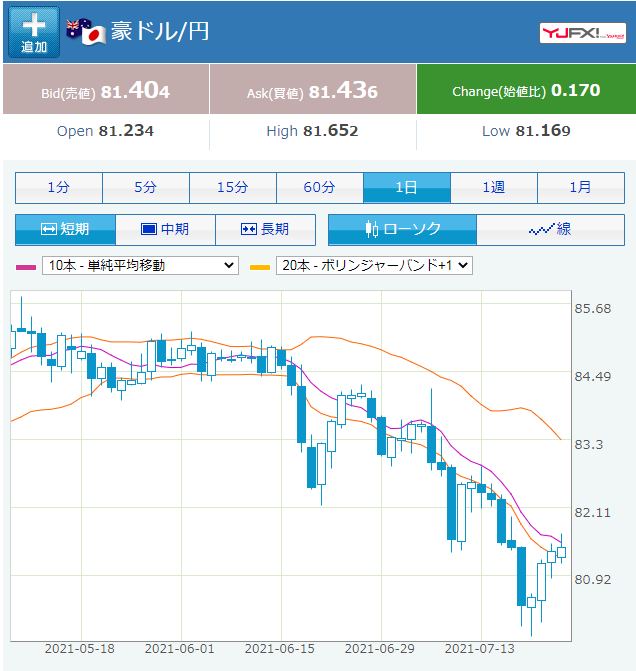
Task: Click the 80.92 price axis label
Action: click(x=593, y=579)
